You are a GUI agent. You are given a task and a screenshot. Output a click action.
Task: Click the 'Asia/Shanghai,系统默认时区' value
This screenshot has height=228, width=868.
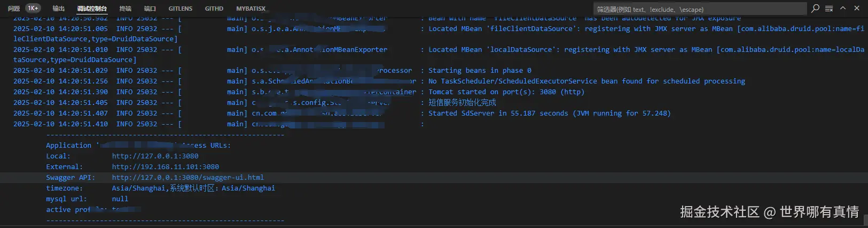point(193,188)
